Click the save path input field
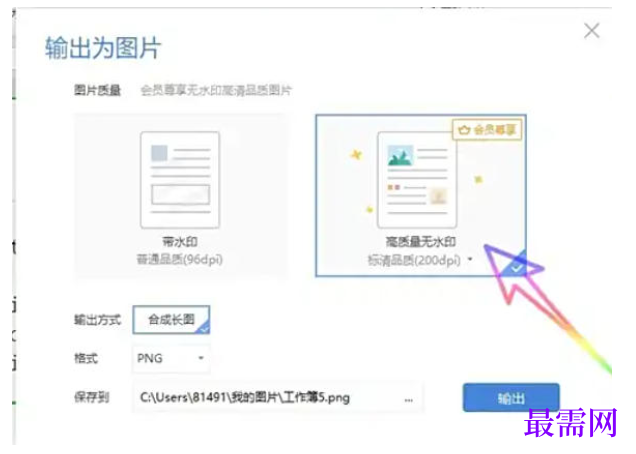636x454 pixels. (x=278, y=398)
